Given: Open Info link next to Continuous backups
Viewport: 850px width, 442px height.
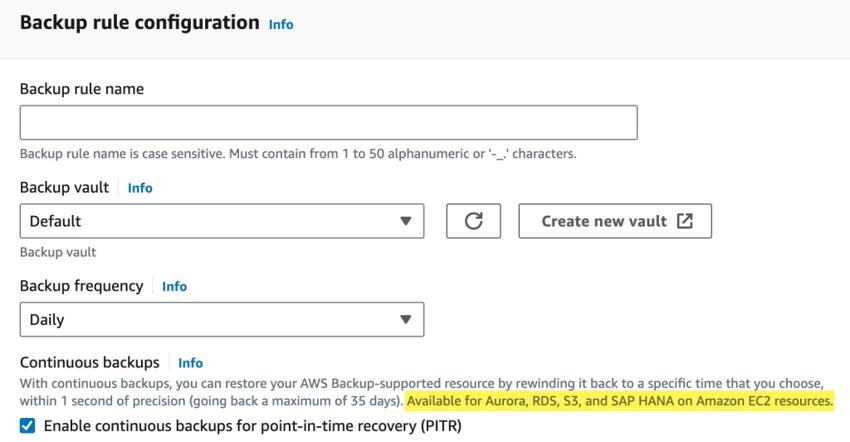Looking at the screenshot, I should point(190,363).
